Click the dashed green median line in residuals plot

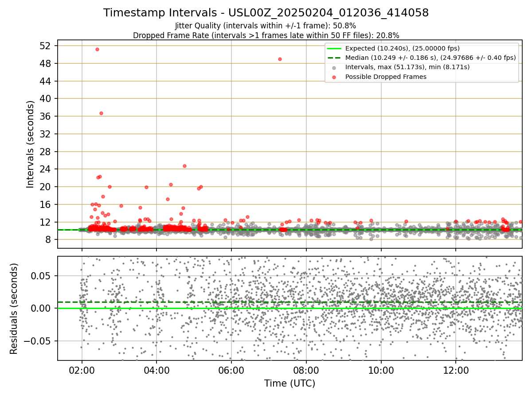tap(289, 302)
